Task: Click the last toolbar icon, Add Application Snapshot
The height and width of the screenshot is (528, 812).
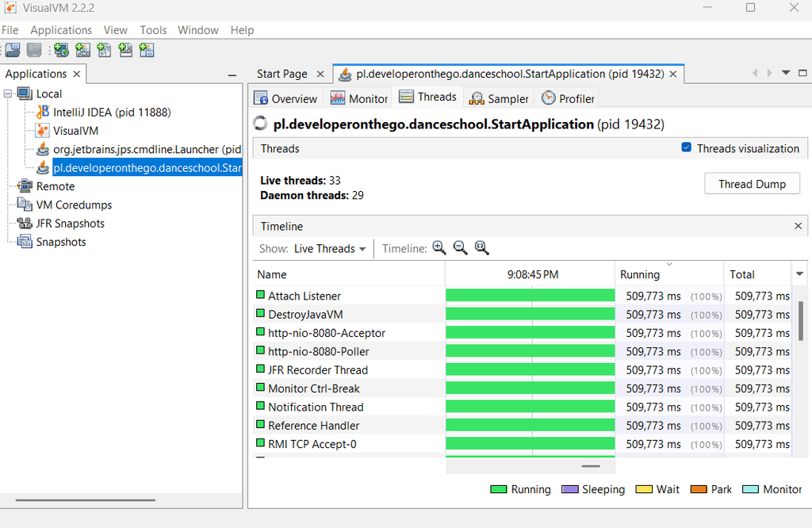Action: pyautogui.click(x=147, y=50)
